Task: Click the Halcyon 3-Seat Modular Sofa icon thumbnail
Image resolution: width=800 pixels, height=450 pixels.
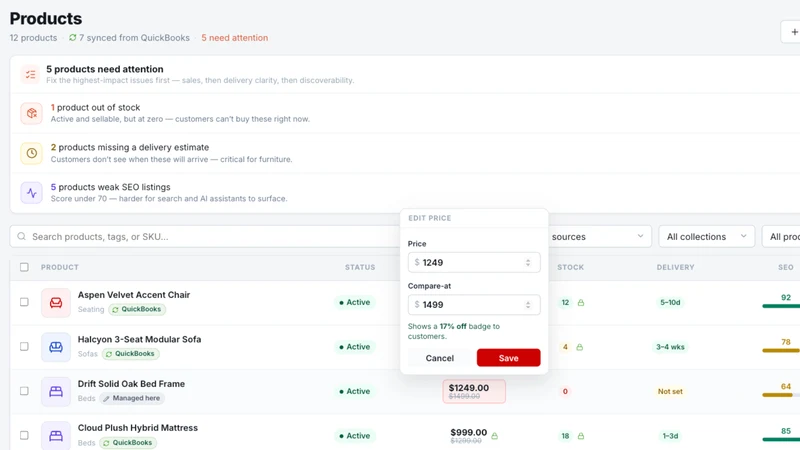Action: 56,347
